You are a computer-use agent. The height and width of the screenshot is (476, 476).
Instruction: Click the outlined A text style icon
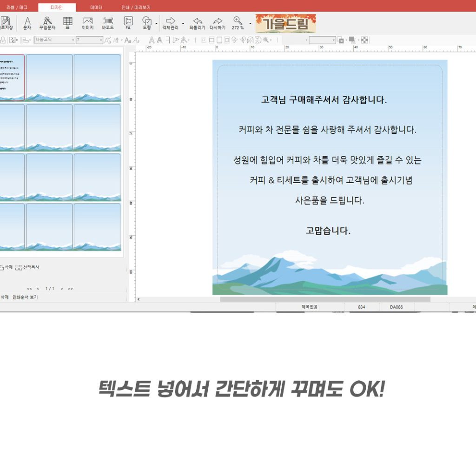(x=152, y=40)
